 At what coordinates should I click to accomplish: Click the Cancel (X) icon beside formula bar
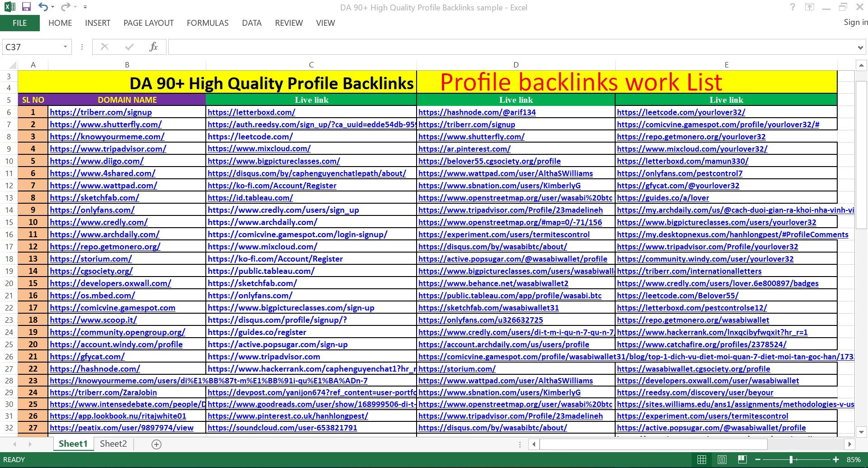point(104,47)
